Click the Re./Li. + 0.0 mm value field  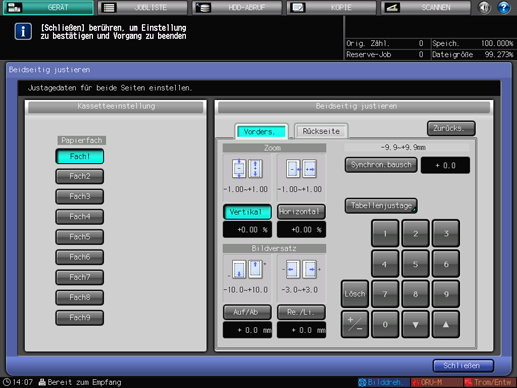click(x=301, y=330)
